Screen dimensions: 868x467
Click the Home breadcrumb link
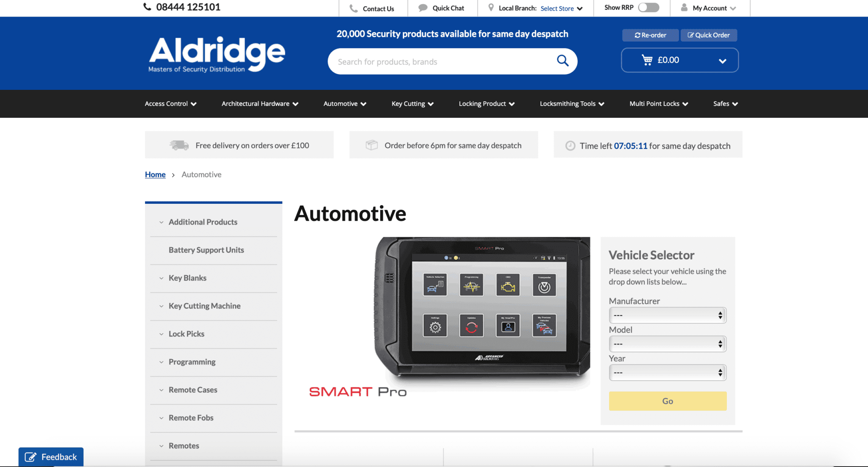[x=155, y=174]
